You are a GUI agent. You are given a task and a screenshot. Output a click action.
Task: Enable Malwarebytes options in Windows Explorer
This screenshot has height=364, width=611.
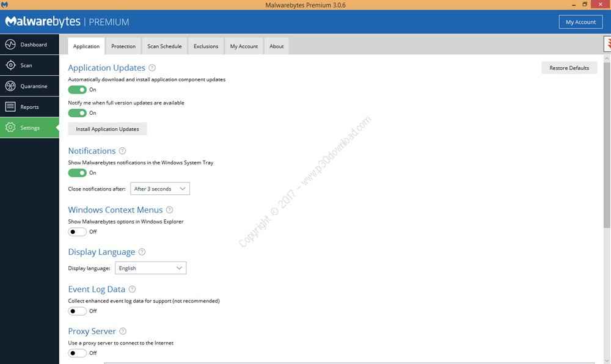click(78, 232)
